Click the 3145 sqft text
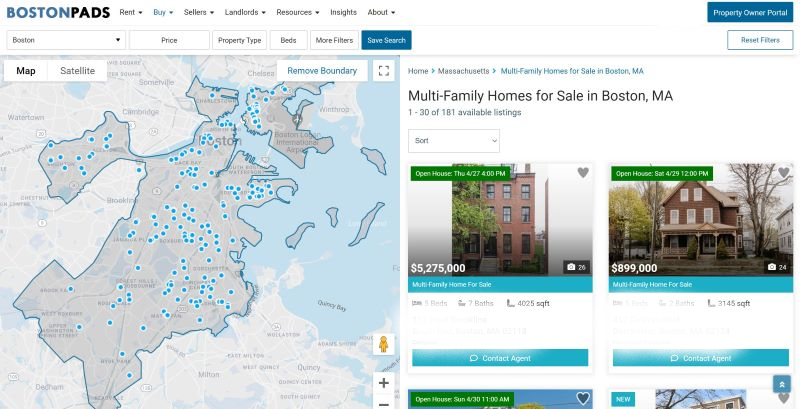This screenshot has height=409, width=800. pyautogui.click(x=734, y=303)
